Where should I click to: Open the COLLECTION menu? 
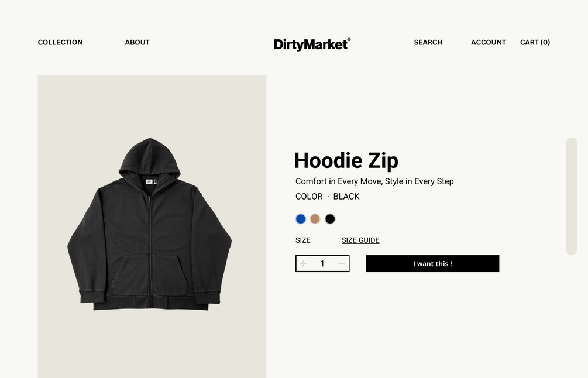coord(60,42)
